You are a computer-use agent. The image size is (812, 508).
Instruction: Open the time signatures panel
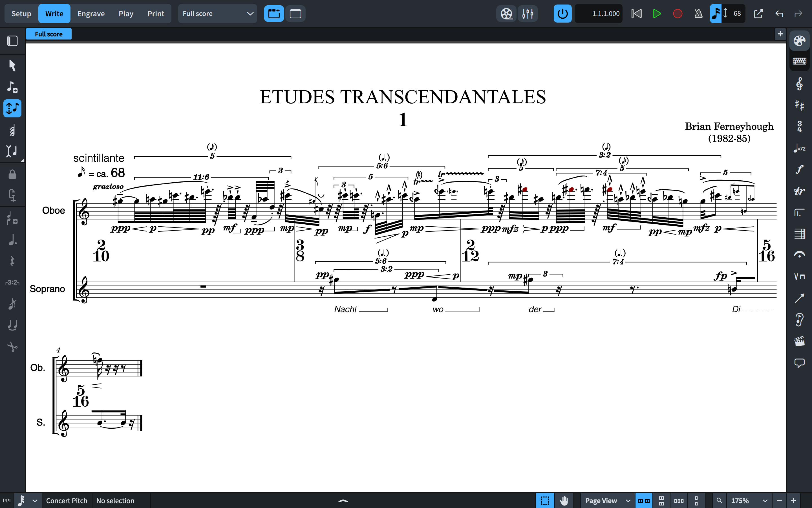pos(800,127)
